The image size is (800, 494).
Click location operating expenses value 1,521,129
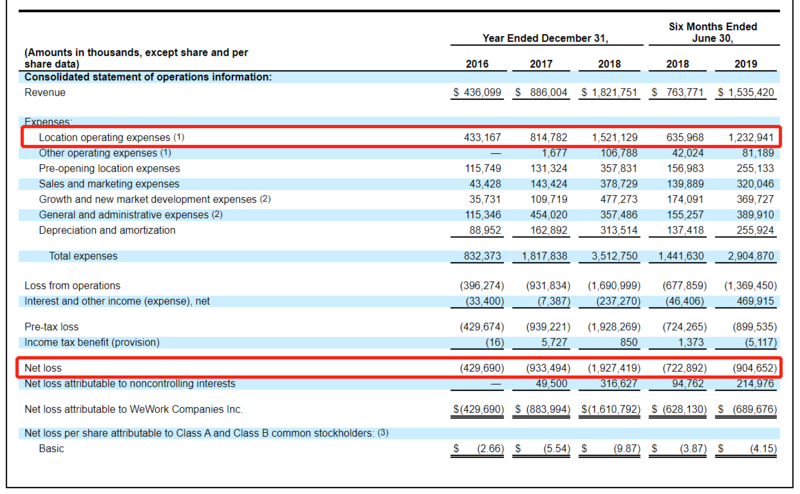pyautogui.click(x=614, y=137)
